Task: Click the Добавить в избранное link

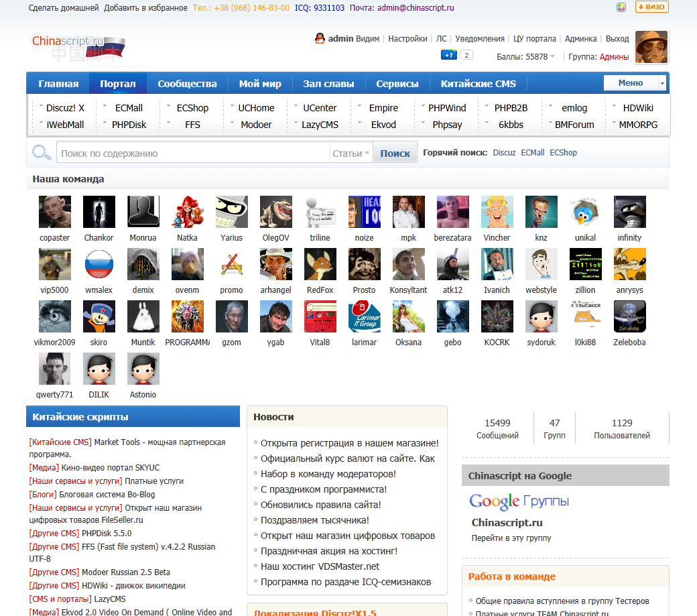Action: point(146,7)
